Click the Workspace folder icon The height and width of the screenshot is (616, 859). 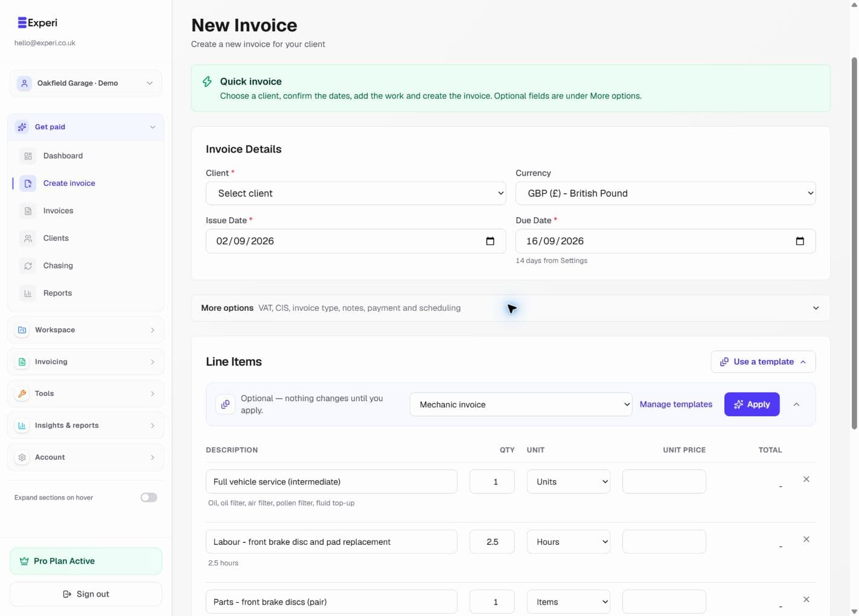tap(22, 330)
